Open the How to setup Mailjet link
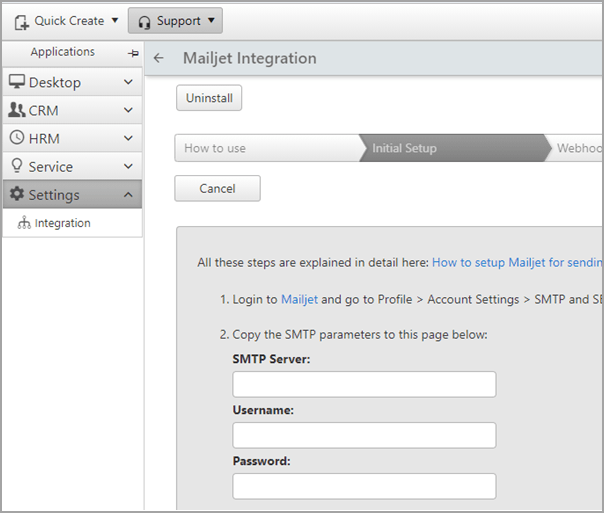 pos(517,262)
